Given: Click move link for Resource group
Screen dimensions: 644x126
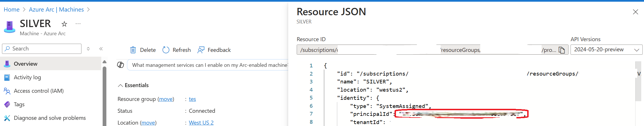Looking at the screenshot, I should (166, 99).
